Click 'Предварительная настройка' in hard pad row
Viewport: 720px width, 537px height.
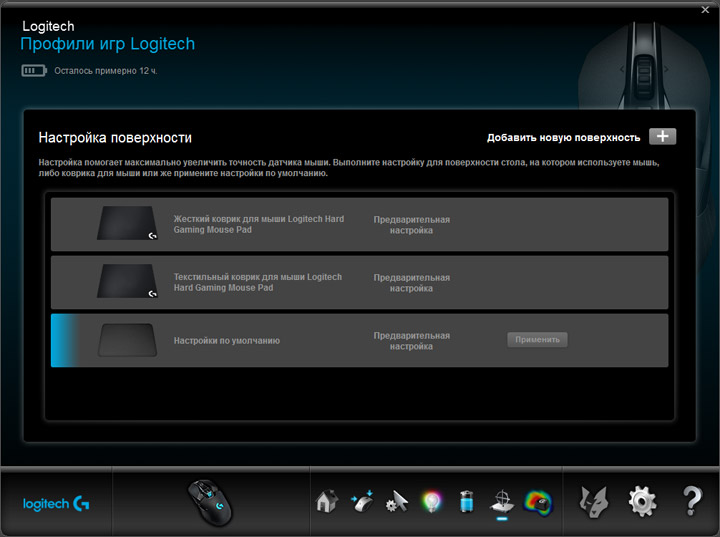click(x=411, y=225)
